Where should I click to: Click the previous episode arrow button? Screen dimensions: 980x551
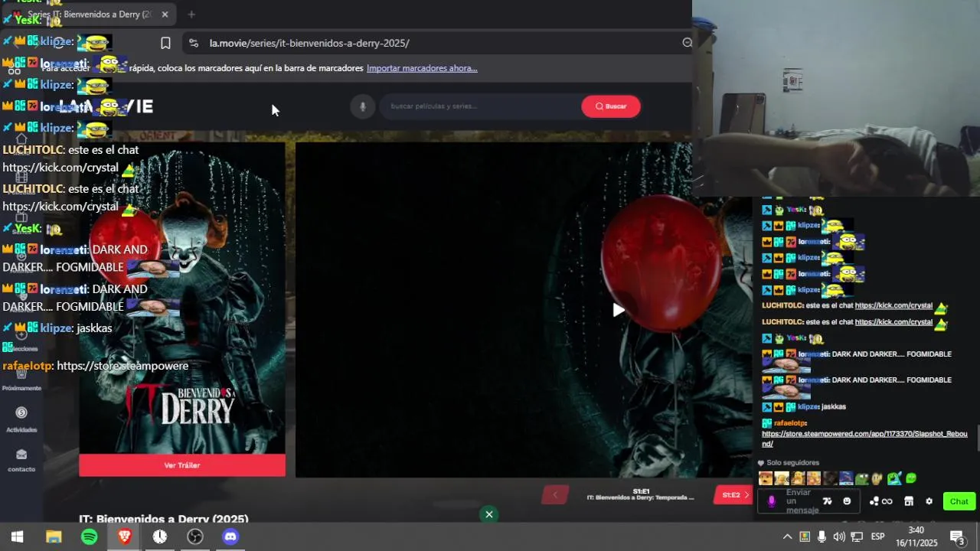point(555,495)
